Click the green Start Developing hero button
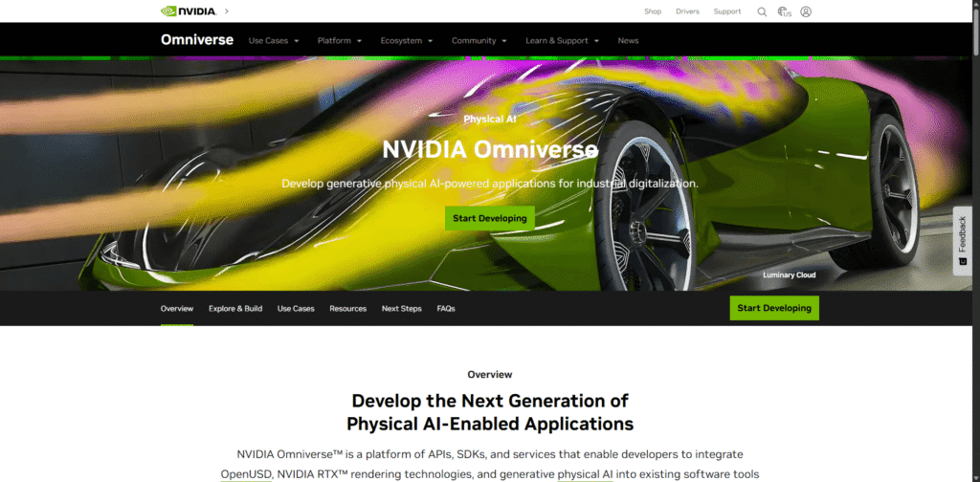The height and width of the screenshot is (482, 980). [x=489, y=218]
